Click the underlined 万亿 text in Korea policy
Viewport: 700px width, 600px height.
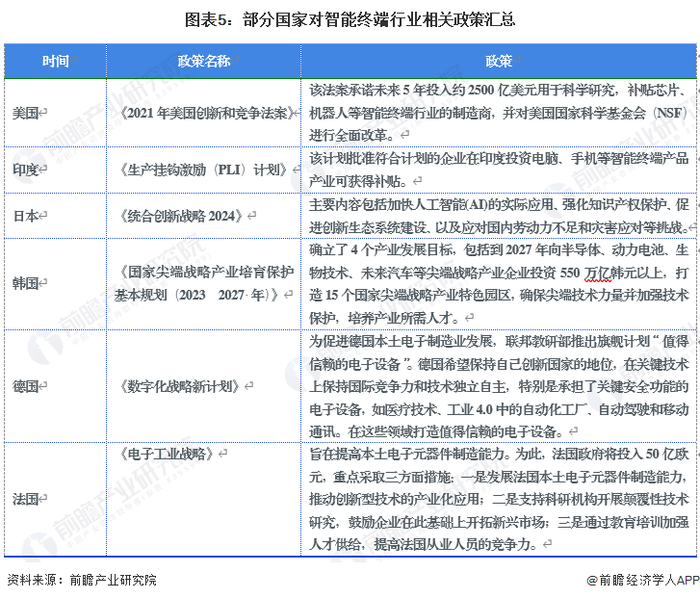[x=598, y=273]
